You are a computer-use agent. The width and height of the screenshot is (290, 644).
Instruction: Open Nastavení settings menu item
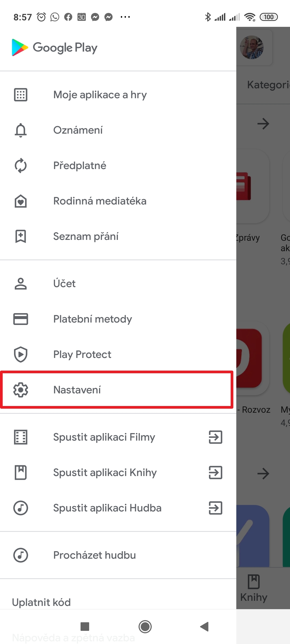point(77,390)
